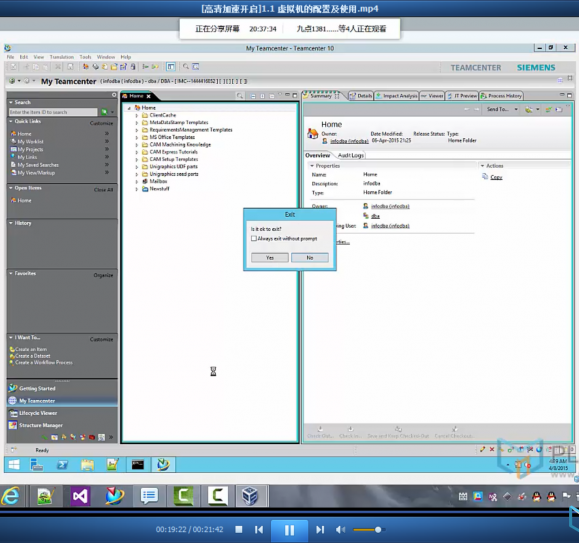The width and height of the screenshot is (579, 543).
Task: Switch to Impact Analysis tab
Action: coord(396,96)
